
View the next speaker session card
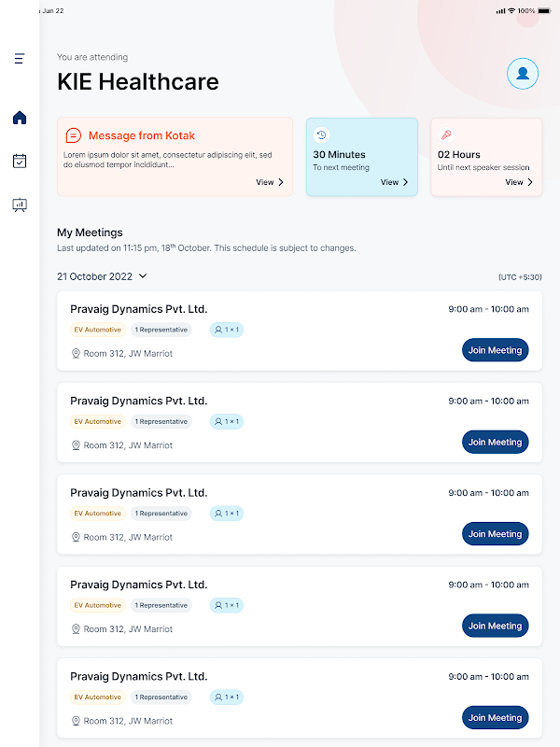click(x=519, y=182)
